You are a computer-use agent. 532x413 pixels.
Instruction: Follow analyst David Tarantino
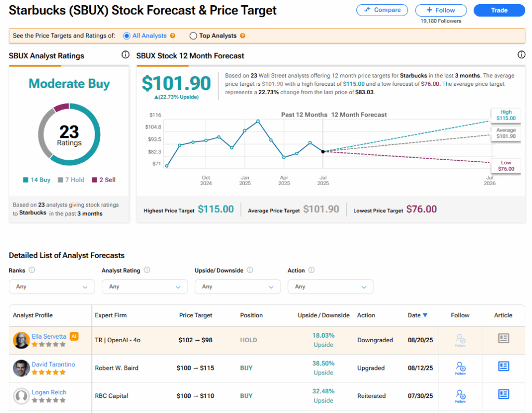point(460,368)
